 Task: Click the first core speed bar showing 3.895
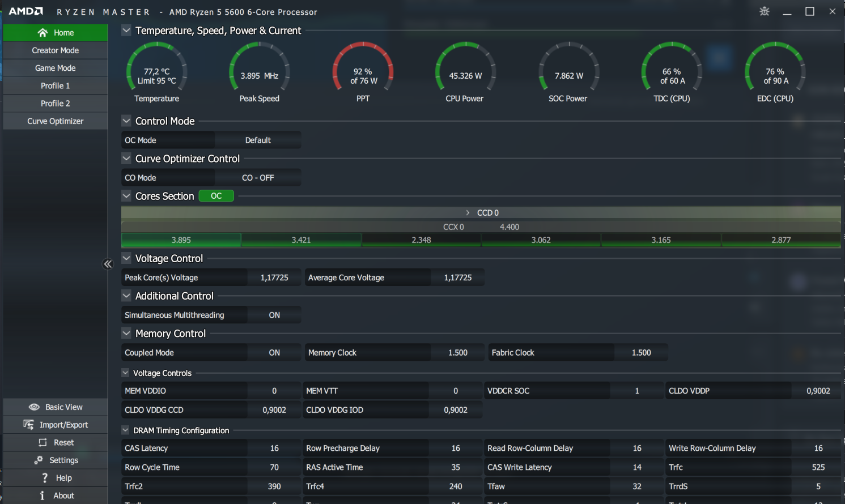click(181, 240)
